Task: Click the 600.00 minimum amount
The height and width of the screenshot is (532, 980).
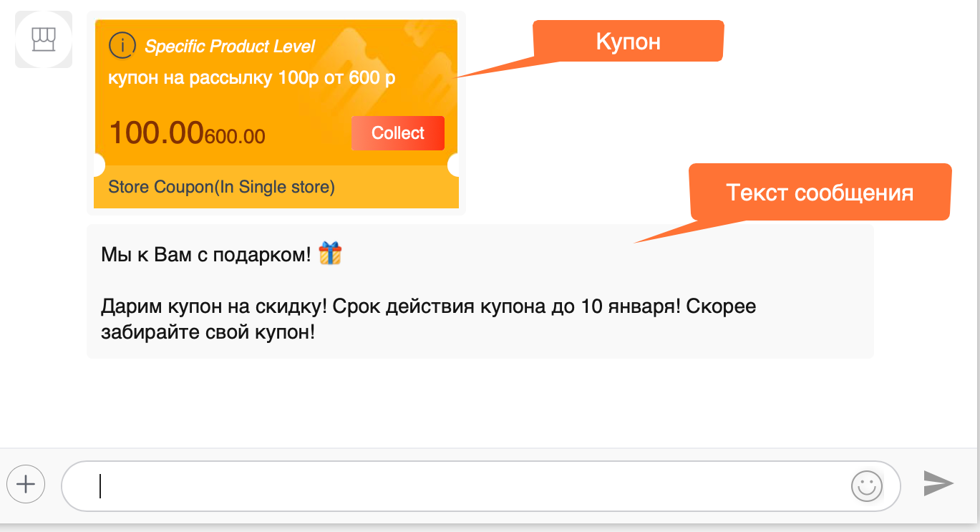Action: pyautogui.click(x=235, y=136)
